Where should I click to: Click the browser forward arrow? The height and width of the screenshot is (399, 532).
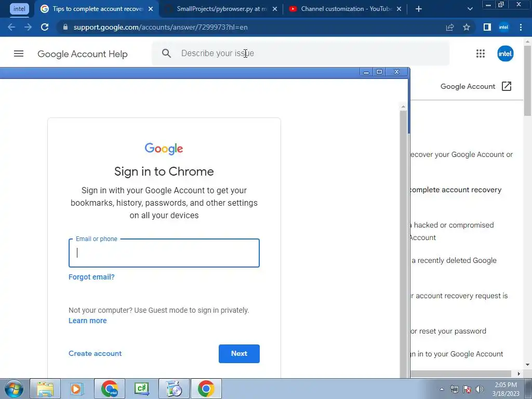(28, 27)
